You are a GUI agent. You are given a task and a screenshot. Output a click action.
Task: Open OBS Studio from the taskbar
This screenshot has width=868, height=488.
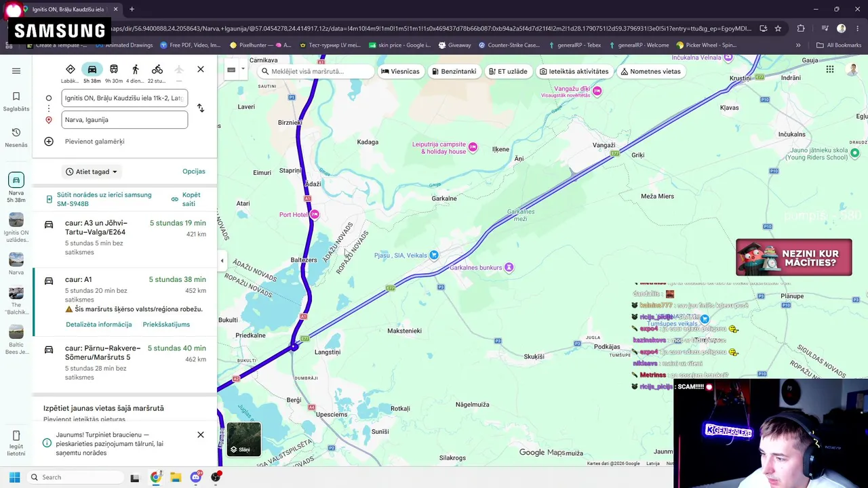click(x=216, y=477)
